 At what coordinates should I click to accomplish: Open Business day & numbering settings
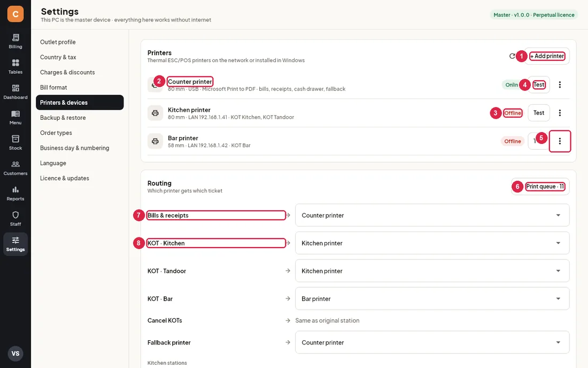pyautogui.click(x=80, y=148)
